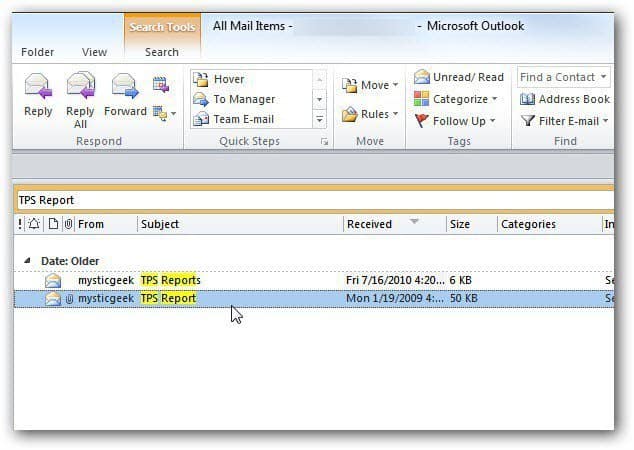Switch to the View tab
634x450 pixels.
[x=94, y=52]
